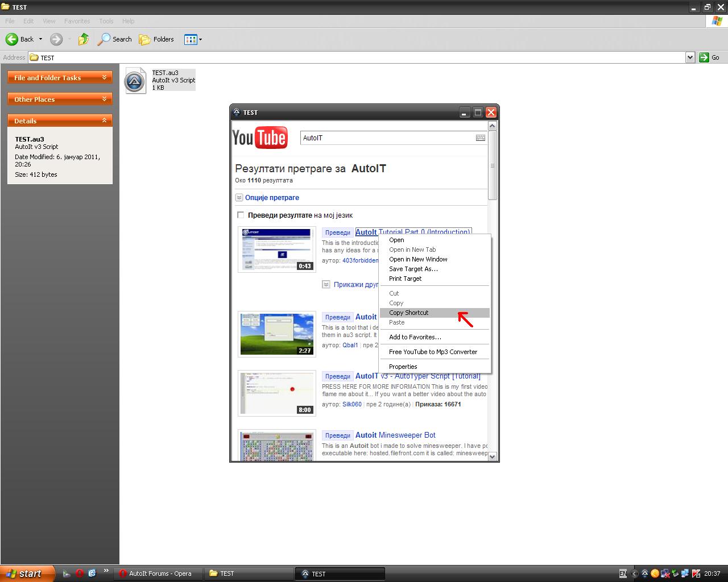Open the Views dropdown button
Viewport: 728px width, 582px height.
click(x=193, y=39)
